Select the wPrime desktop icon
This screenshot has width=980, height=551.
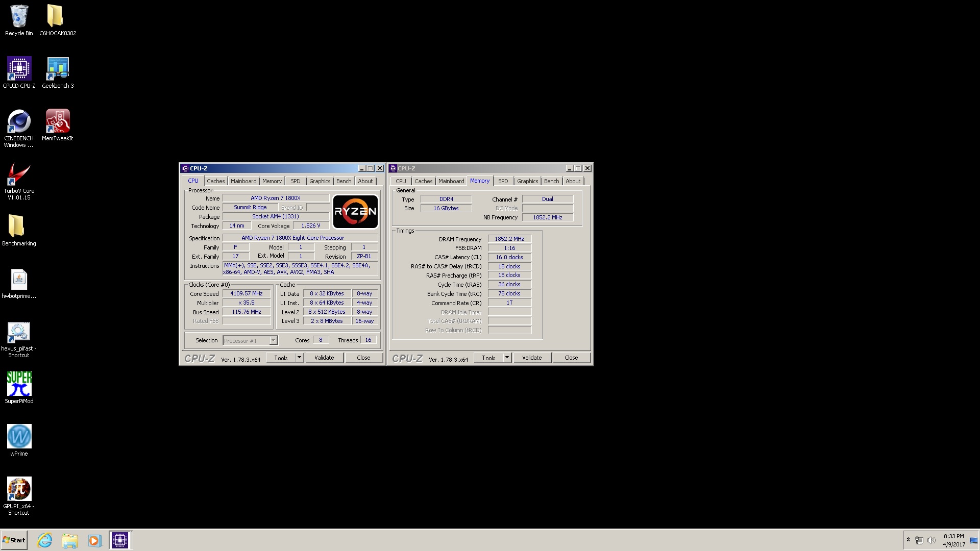[x=19, y=441]
